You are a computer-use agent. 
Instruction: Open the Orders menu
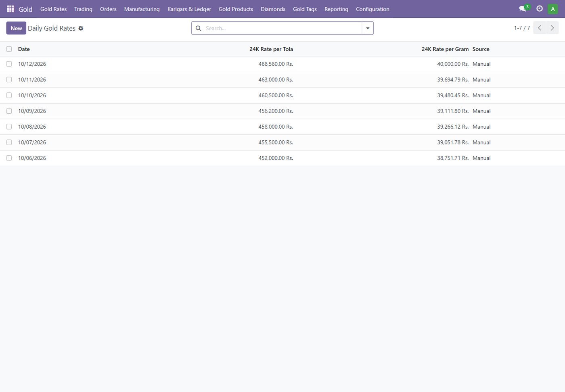tap(108, 9)
